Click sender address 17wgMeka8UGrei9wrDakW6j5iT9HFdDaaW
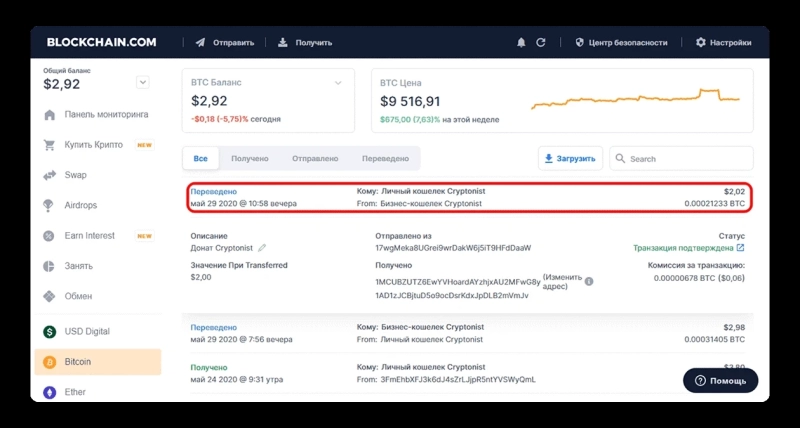This screenshot has width=800, height=428. click(x=453, y=248)
